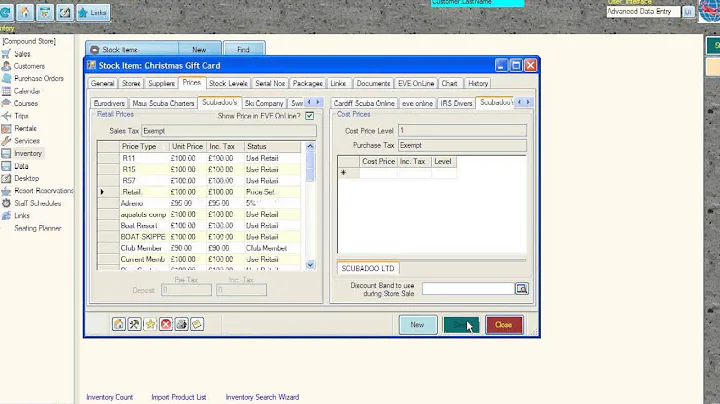Toggle Show Price in EVE Online checkbox

pyautogui.click(x=309, y=116)
